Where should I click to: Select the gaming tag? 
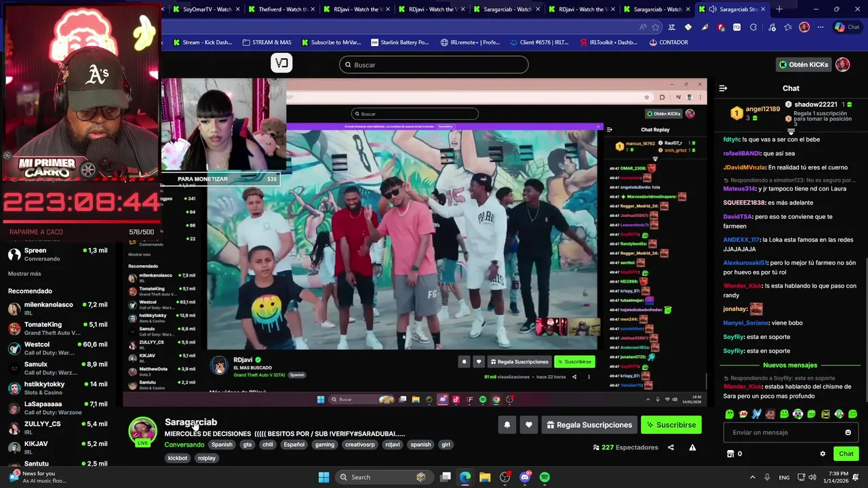(x=325, y=445)
